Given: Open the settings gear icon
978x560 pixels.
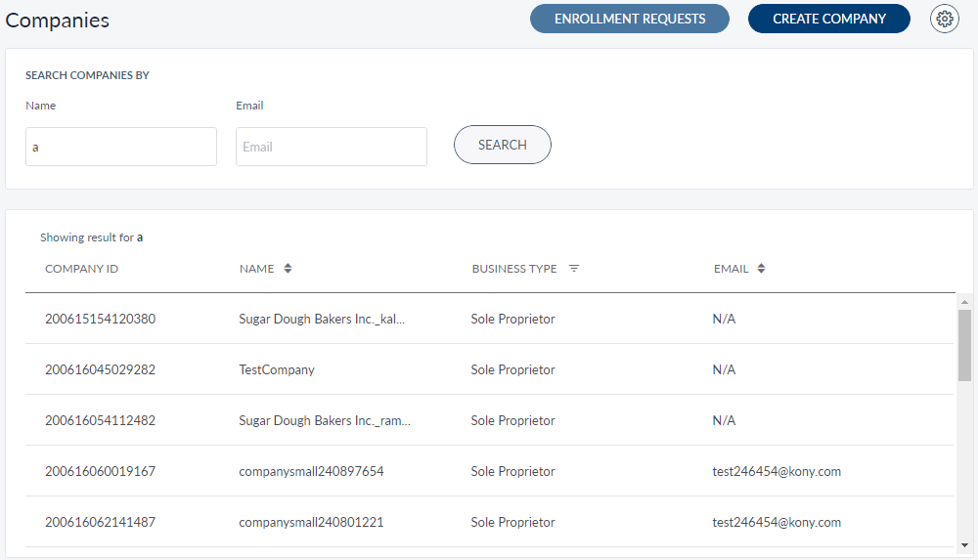Looking at the screenshot, I should coord(944,19).
